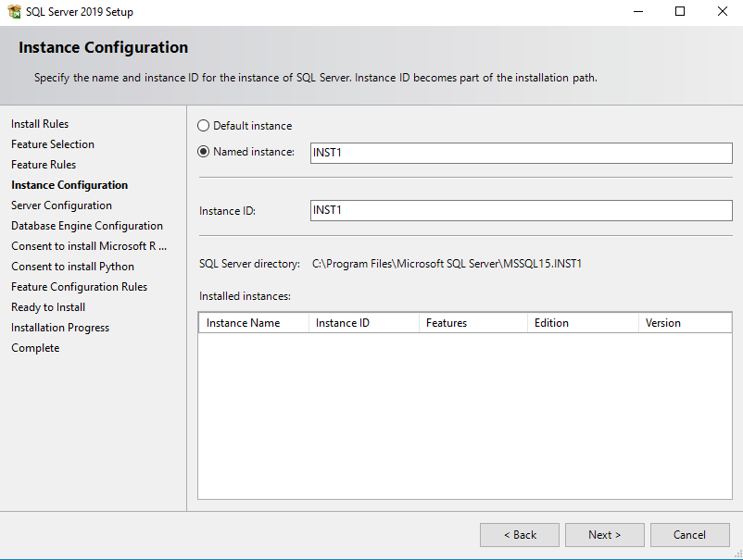Select Consent to install Python step

[72, 266]
